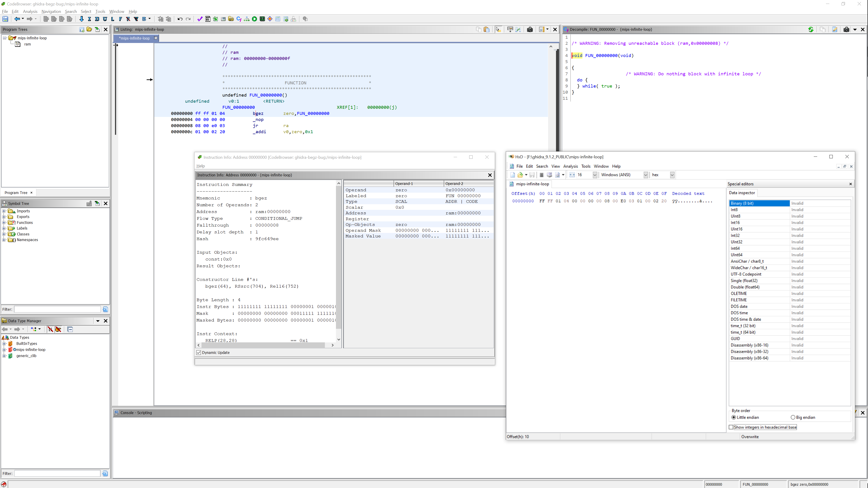Switch to the *mips-infinite-loop listing tab
Viewport: 868px width, 488px height.
pyautogui.click(x=134, y=38)
